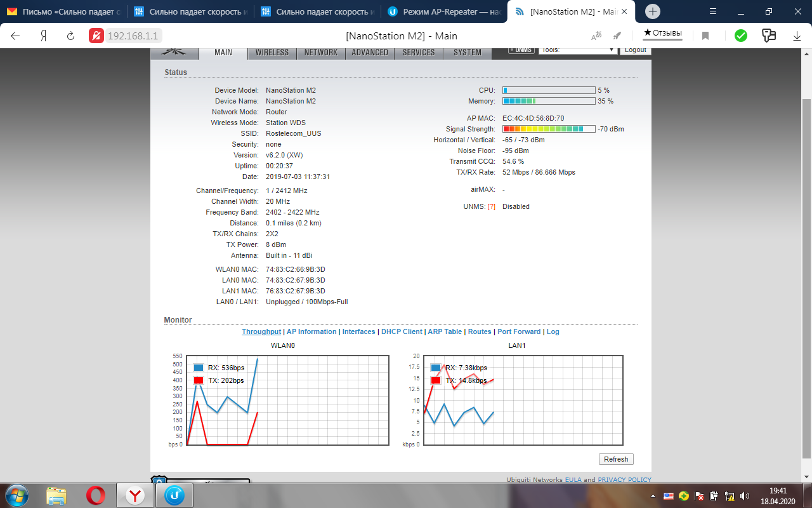Click the green protection checkmark icon

point(741,36)
